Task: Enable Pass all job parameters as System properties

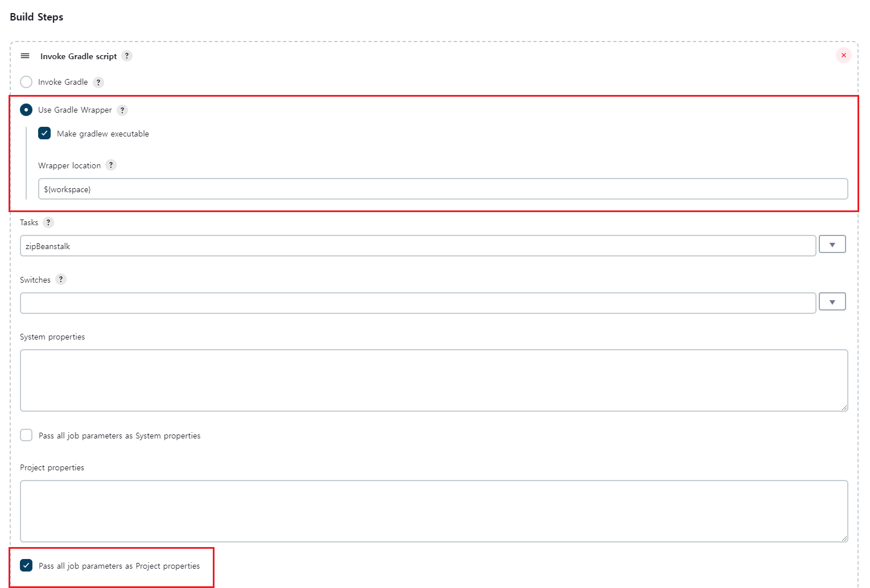Action: [x=26, y=435]
